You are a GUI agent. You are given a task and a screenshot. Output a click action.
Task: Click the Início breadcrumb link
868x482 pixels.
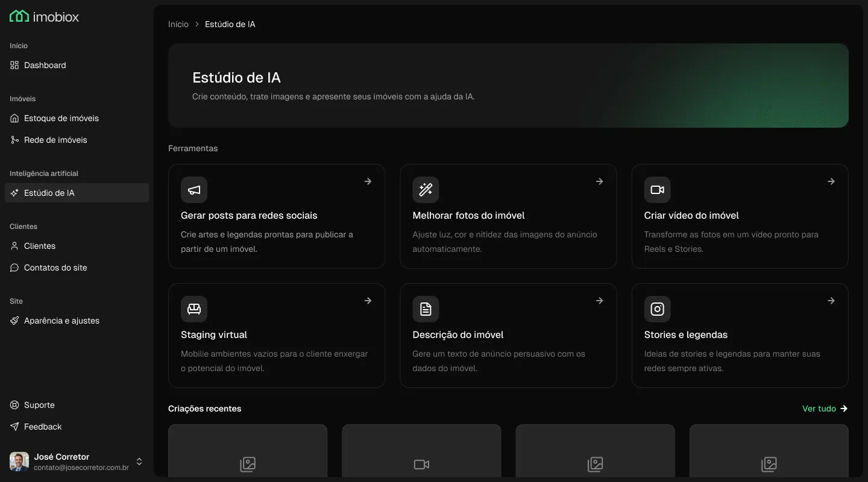tap(178, 24)
